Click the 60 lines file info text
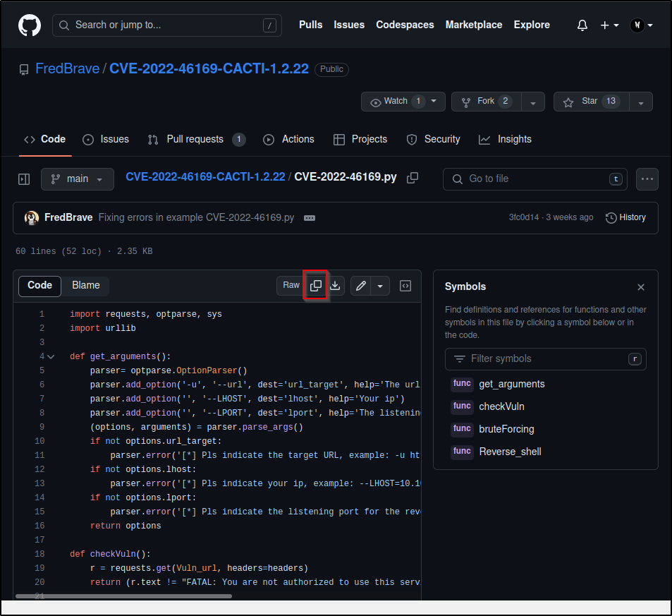672x616 pixels. click(x=84, y=251)
